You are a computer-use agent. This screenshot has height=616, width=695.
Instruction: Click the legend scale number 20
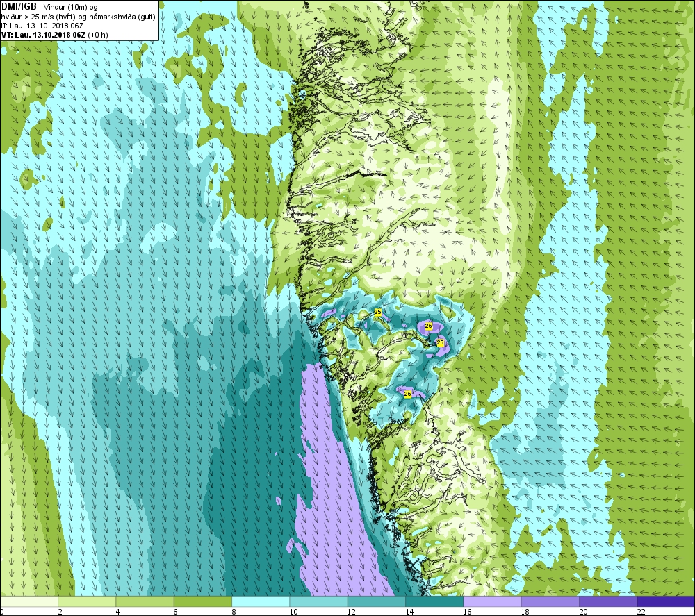point(583,612)
